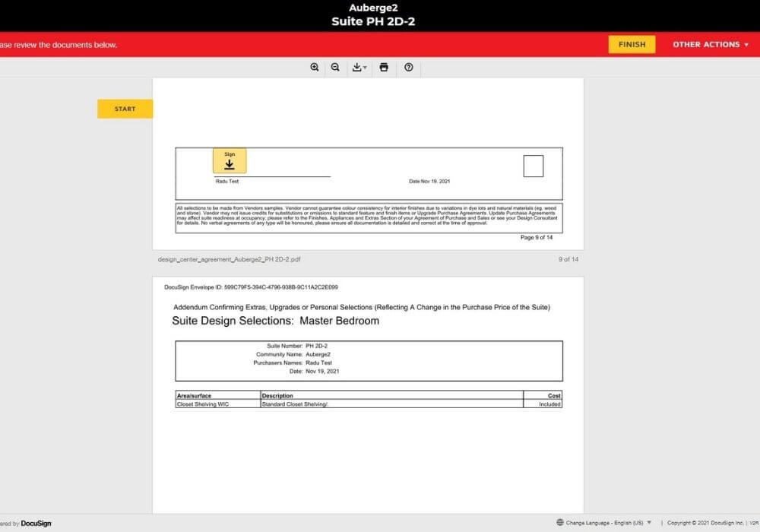The width and height of the screenshot is (760, 532).
Task: Click the DocuSign logo in the footer
Action: pyautogui.click(x=36, y=523)
